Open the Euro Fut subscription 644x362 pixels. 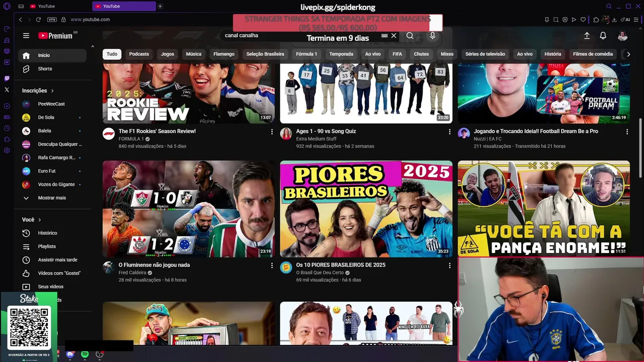[52, 171]
